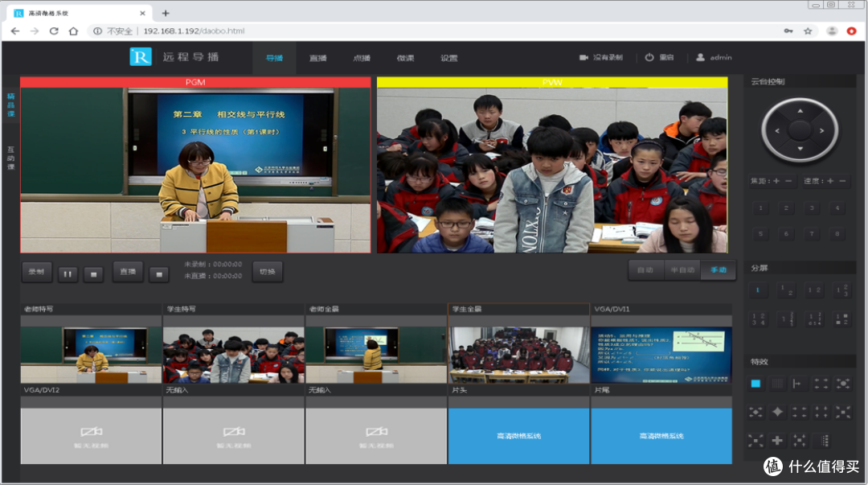Screen dimensions: 868x485
Task: Click the camera recording status icon
Action: pyautogui.click(x=583, y=57)
